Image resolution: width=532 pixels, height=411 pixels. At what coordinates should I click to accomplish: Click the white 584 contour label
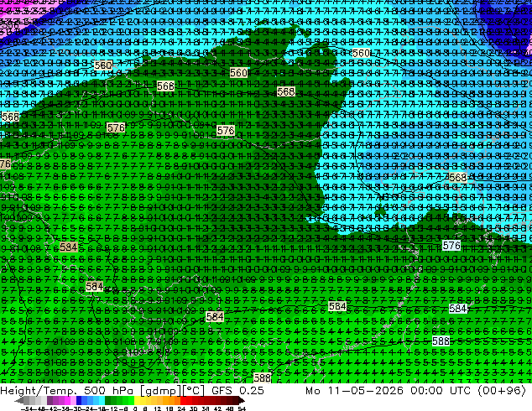point(458,309)
